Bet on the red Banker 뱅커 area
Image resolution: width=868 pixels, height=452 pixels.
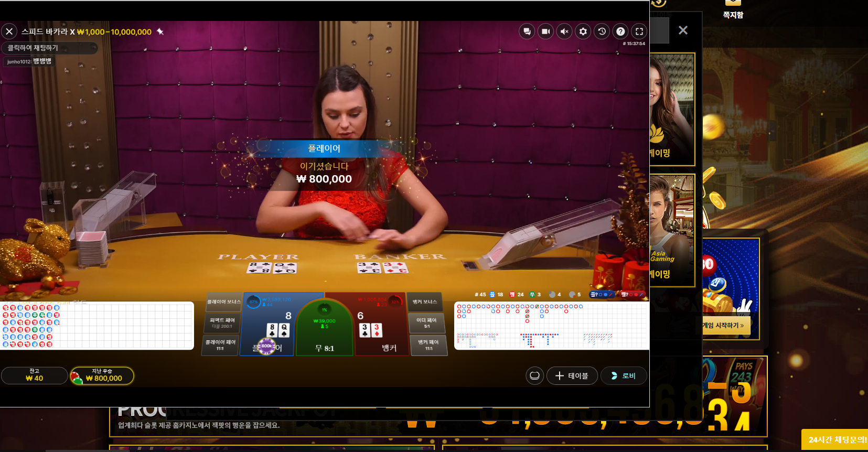point(383,325)
